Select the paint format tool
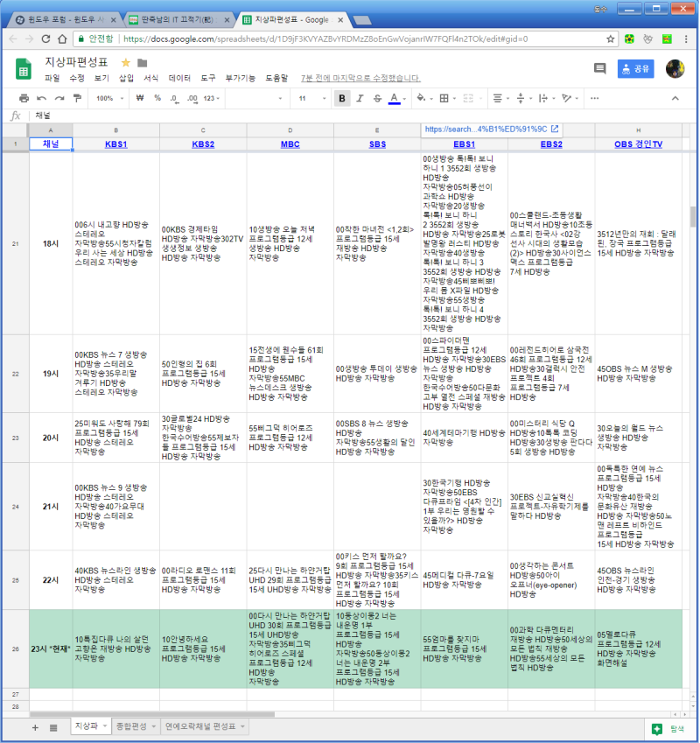This screenshot has width=700, height=743. click(x=77, y=98)
